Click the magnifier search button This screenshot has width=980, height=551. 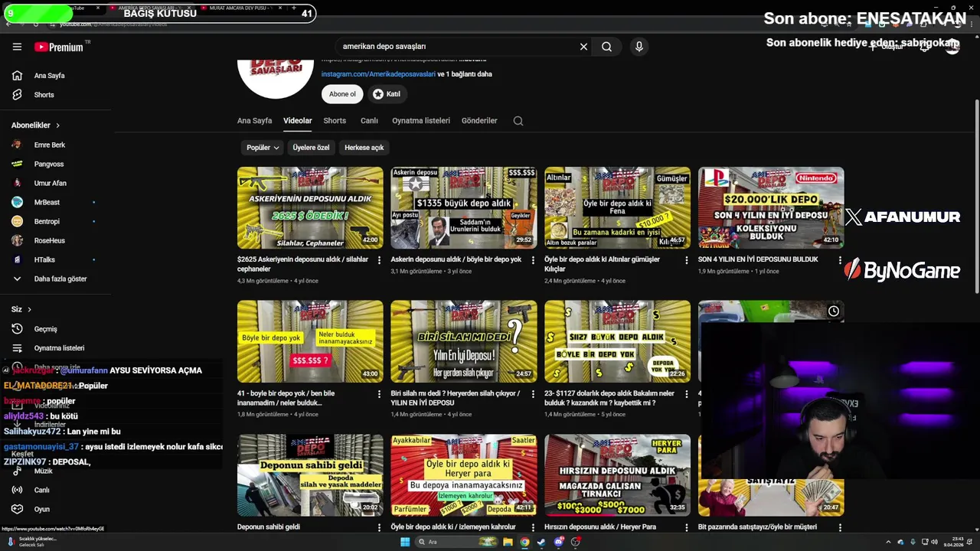tap(606, 47)
